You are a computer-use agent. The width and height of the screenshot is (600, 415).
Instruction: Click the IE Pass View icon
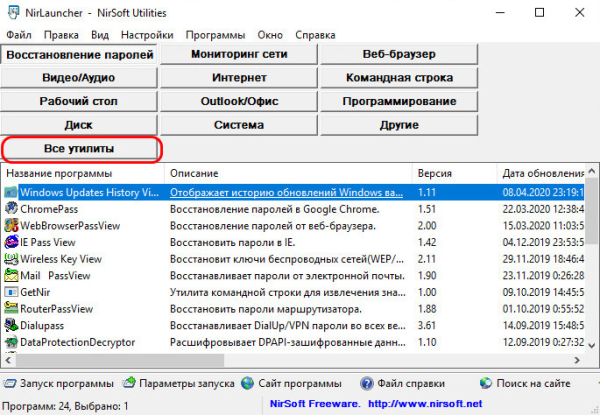[11, 242]
